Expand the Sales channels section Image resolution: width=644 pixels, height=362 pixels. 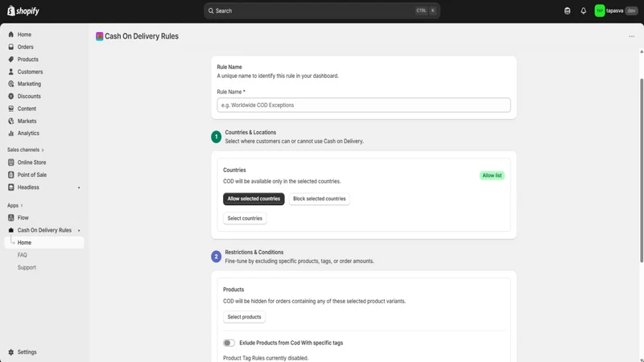tap(26, 150)
